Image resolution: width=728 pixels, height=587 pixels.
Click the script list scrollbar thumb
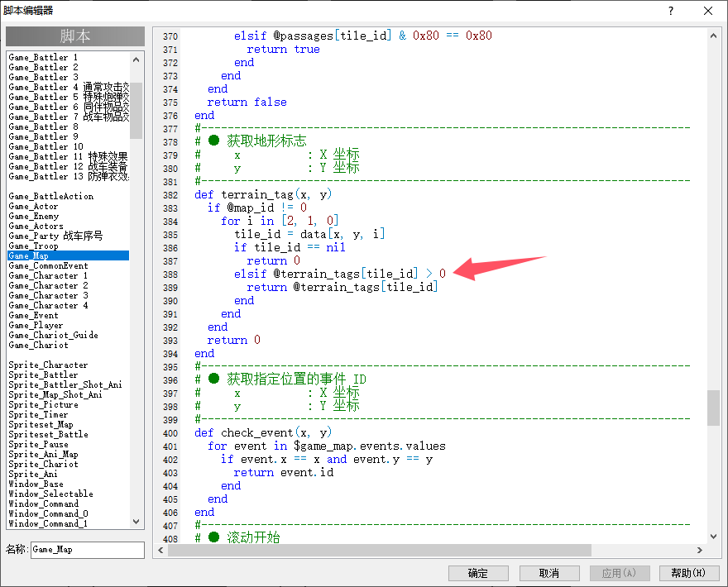136,111
